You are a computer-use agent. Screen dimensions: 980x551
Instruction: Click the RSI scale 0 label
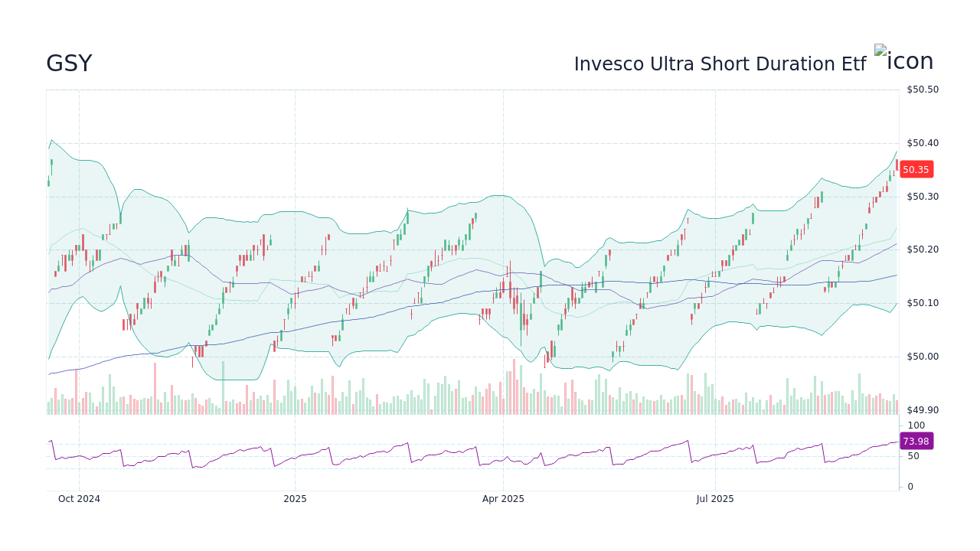point(910,487)
